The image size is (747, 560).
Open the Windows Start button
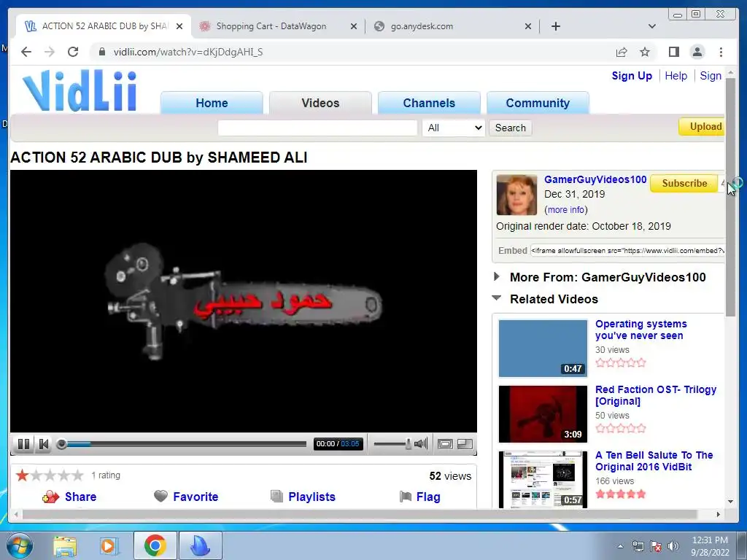pyautogui.click(x=19, y=545)
